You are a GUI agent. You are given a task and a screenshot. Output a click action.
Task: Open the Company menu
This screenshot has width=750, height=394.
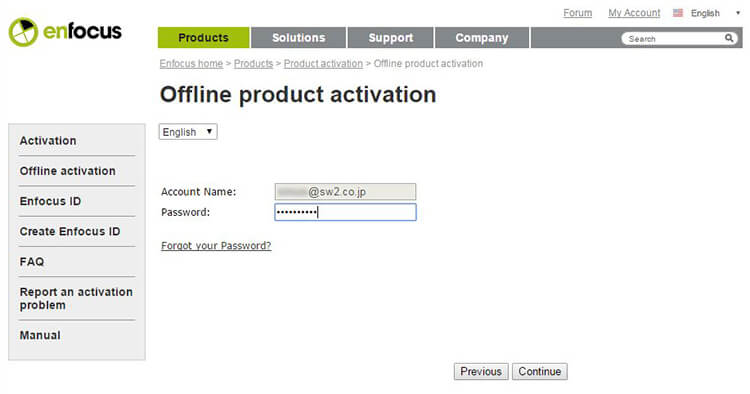(482, 38)
